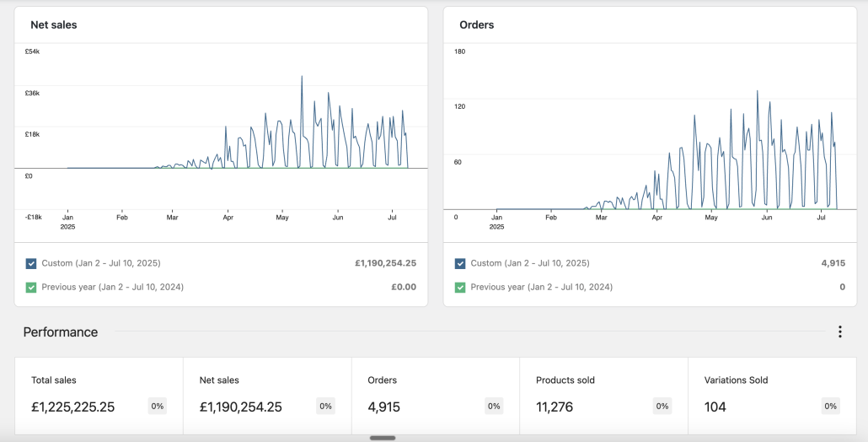Click the horizontal scrollbar handle at bottom

pos(383,438)
